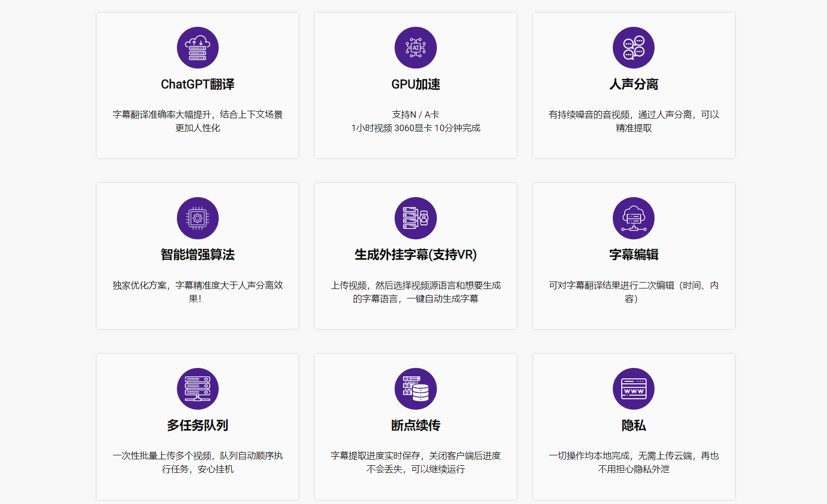Screen dimensions: 827x504
Task: Click the GPU加速 AI chip icon
Action: pyautogui.click(x=415, y=48)
